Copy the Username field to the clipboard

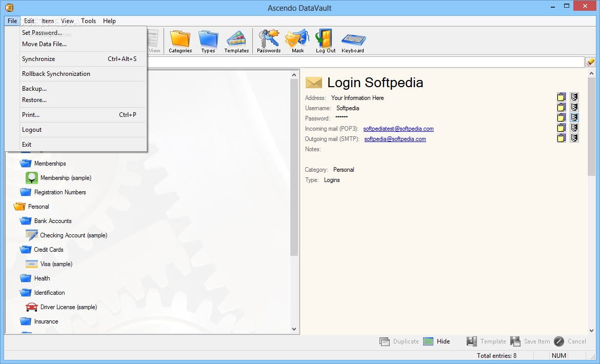tap(562, 108)
